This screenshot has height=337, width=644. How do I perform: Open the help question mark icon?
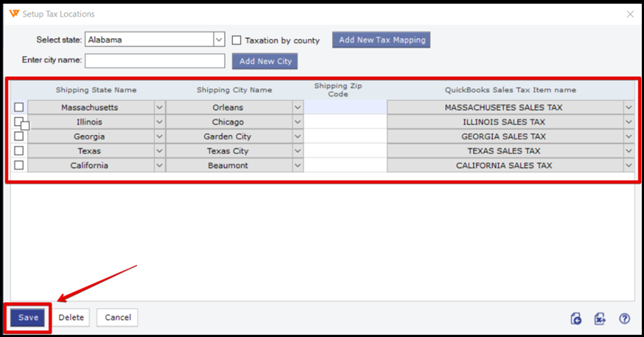tap(625, 319)
